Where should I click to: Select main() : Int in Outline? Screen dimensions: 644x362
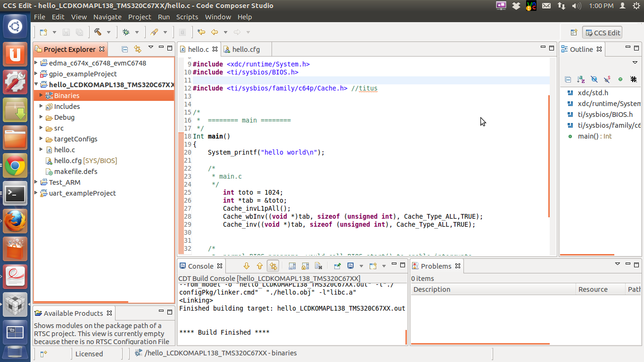[x=594, y=136]
